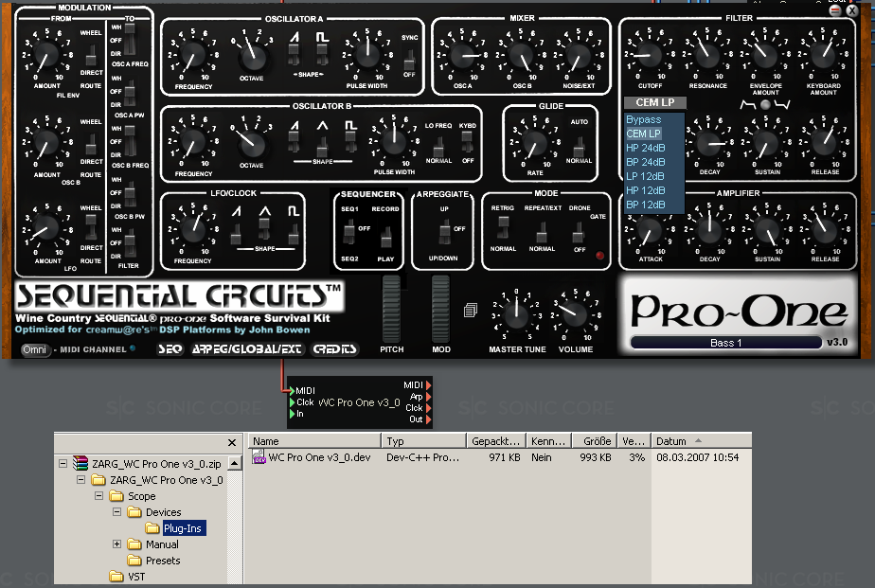Collapse the ZARG_WC Pro One v3_0 folder node
875x588 pixels.
tap(80, 480)
